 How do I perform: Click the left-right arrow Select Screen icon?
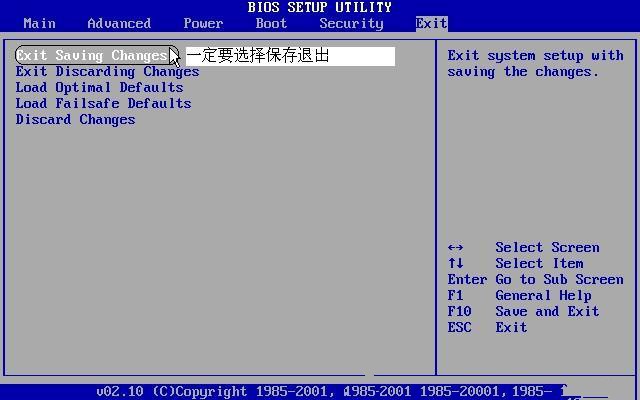(456, 248)
